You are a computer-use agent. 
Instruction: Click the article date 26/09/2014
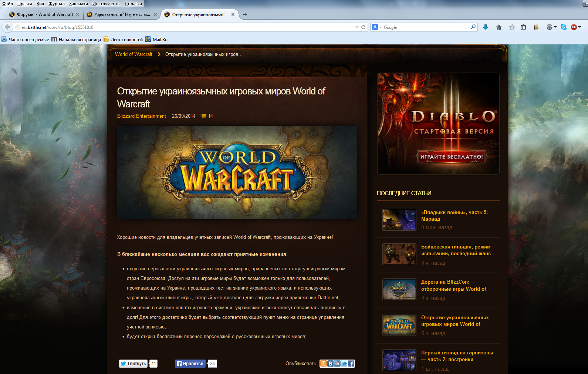183,116
